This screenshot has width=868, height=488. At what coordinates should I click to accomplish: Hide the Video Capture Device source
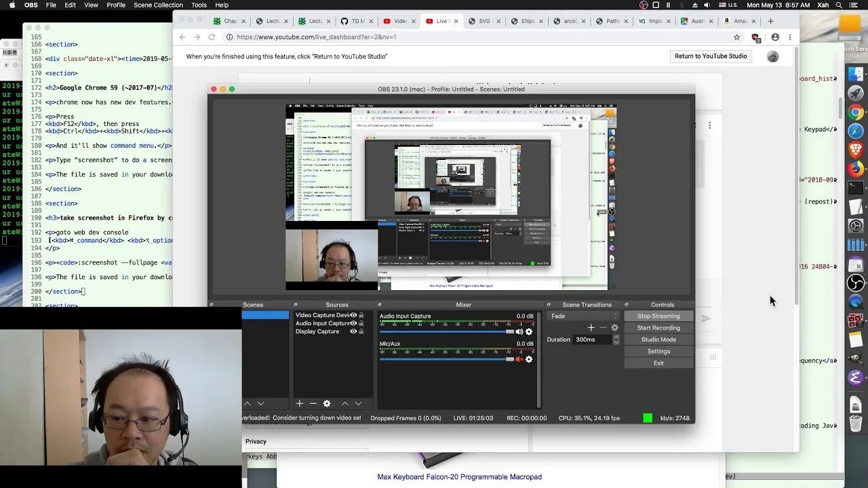click(x=353, y=315)
